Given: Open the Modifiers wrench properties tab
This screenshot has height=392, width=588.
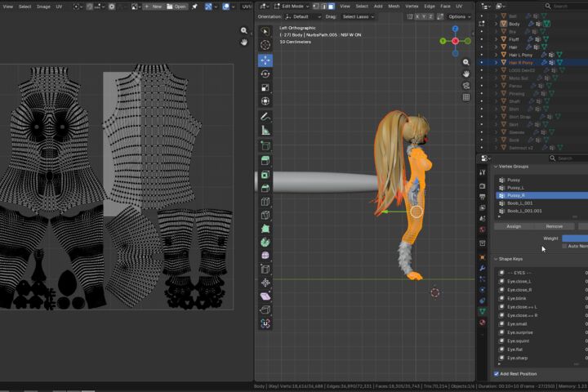Looking at the screenshot, I should pyautogui.click(x=483, y=268).
